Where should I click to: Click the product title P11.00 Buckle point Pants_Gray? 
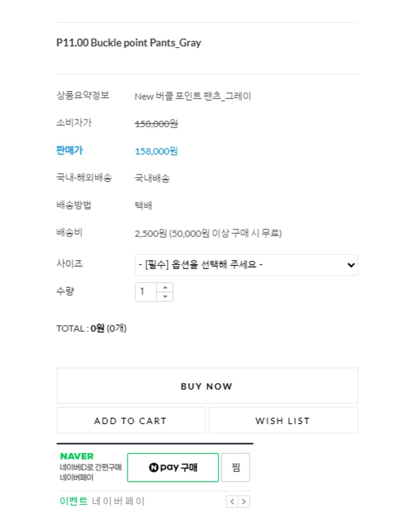[x=128, y=43]
